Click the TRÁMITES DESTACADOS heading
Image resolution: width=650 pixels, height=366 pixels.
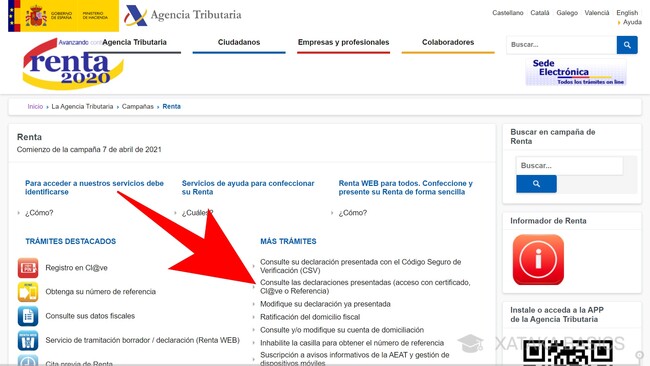(x=70, y=241)
